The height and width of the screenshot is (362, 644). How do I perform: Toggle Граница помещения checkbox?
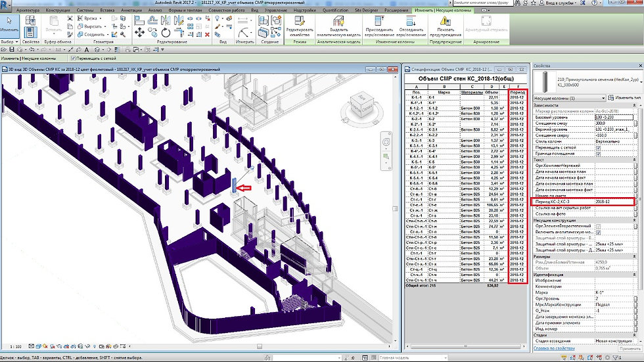(598, 154)
